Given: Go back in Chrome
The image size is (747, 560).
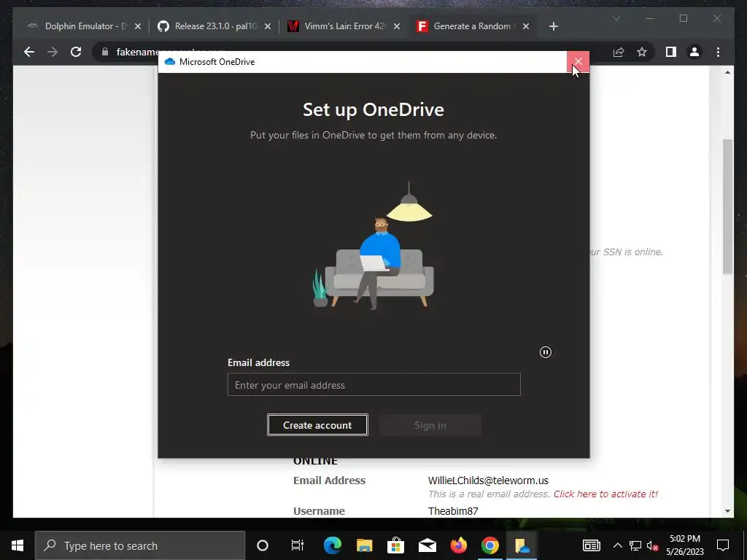Looking at the screenshot, I should (29, 52).
